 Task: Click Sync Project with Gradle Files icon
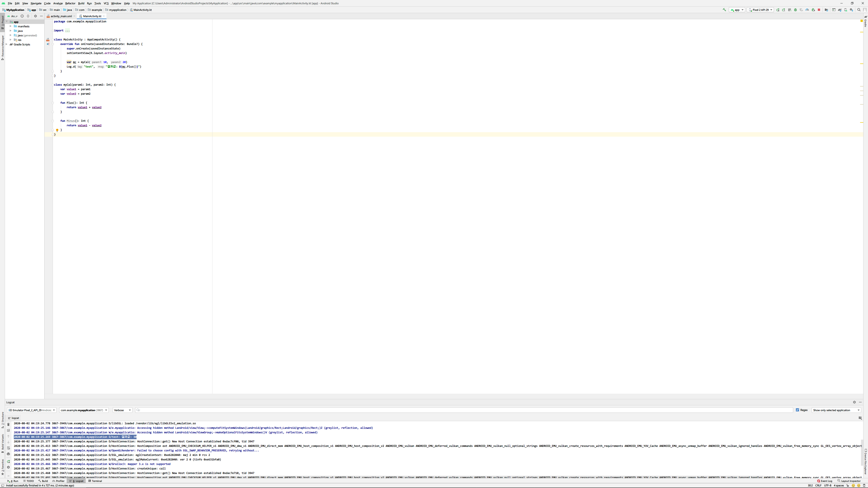click(839, 10)
